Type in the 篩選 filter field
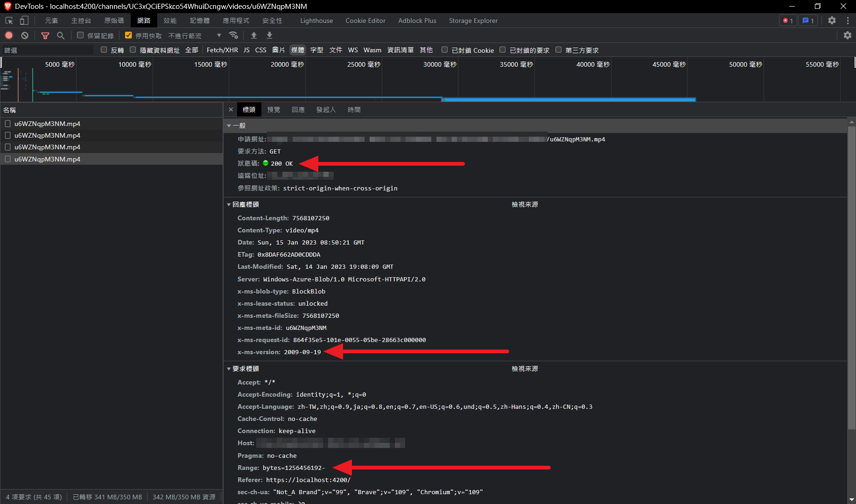Screen dimensions: 856x504 coord(47,50)
